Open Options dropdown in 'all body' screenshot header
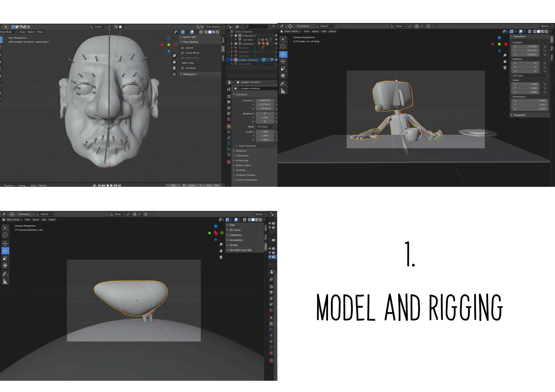 pos(546,26)
